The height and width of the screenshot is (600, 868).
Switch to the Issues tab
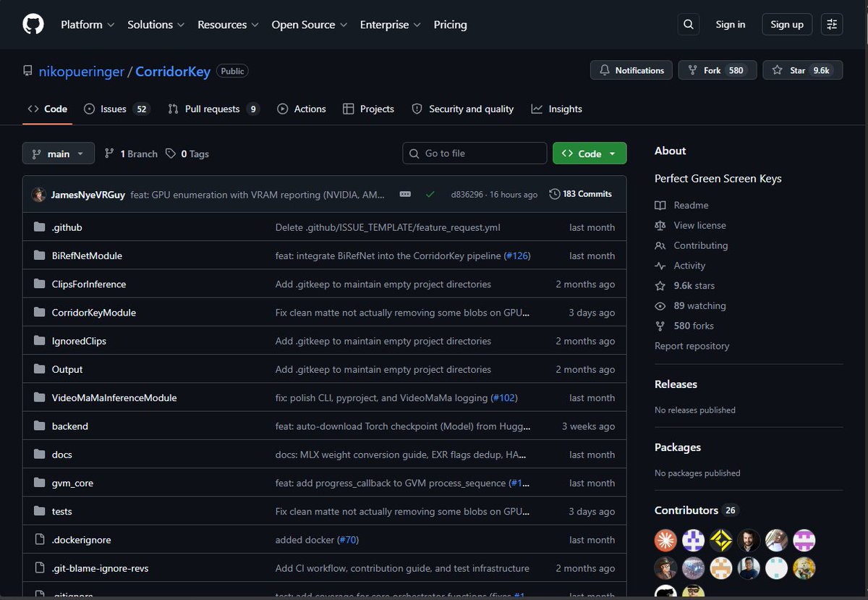pos(116,109)
